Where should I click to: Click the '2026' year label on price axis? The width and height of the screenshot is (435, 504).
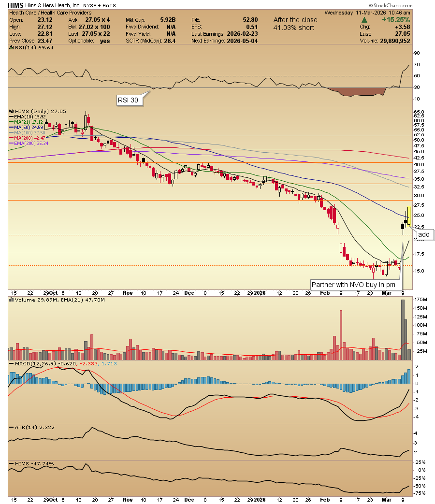coord(260,293)
